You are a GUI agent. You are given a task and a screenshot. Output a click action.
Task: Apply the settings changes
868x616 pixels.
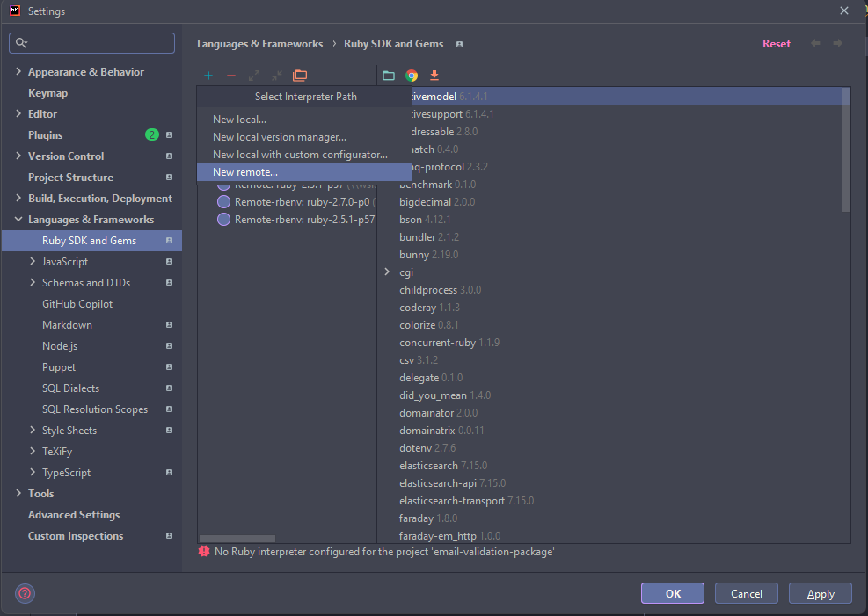tap(820, 593)
